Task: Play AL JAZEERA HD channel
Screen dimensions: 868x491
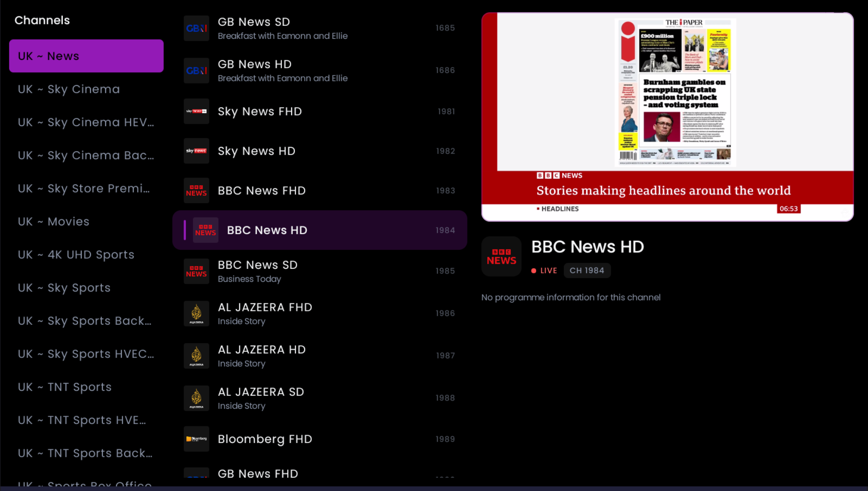Action: (320, 356)
